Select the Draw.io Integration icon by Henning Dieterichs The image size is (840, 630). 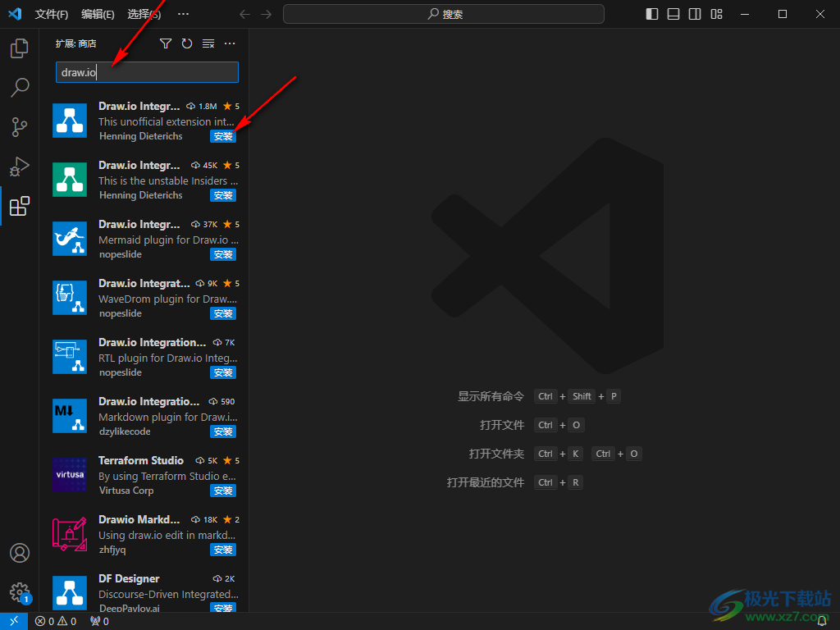[x=70, y=121]
